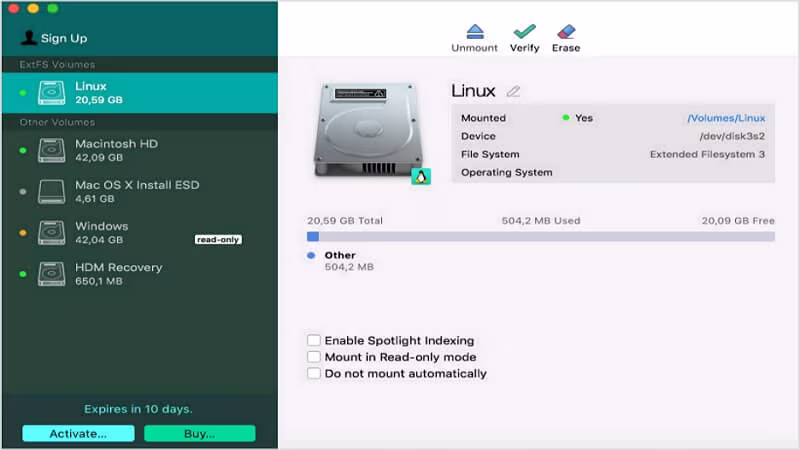Click the Erase eraser icon

[566, 32]
